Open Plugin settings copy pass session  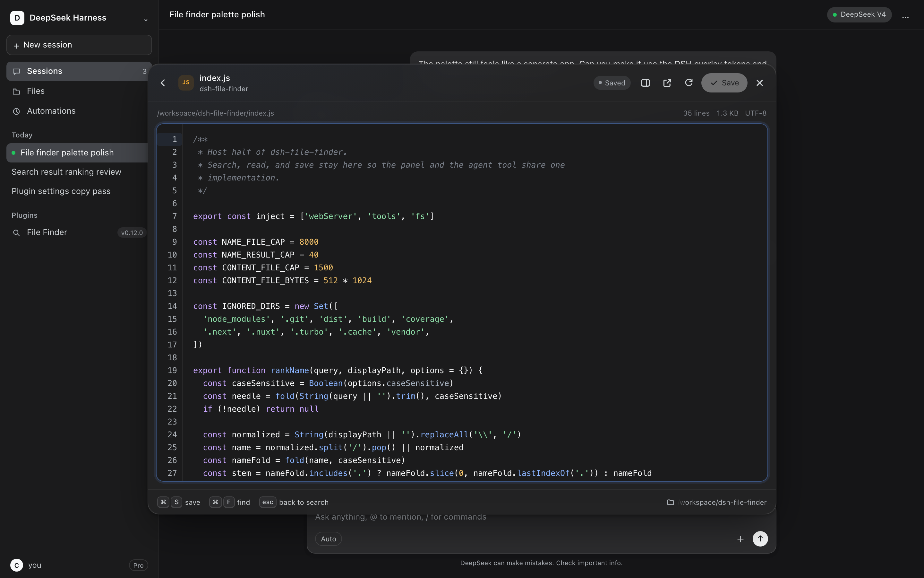77,191
